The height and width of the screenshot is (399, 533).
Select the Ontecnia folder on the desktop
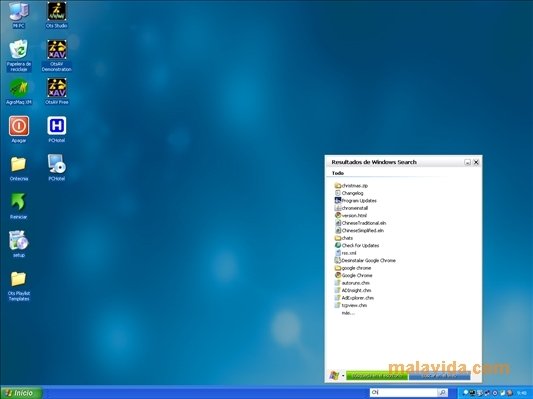(x=19, y=168)
